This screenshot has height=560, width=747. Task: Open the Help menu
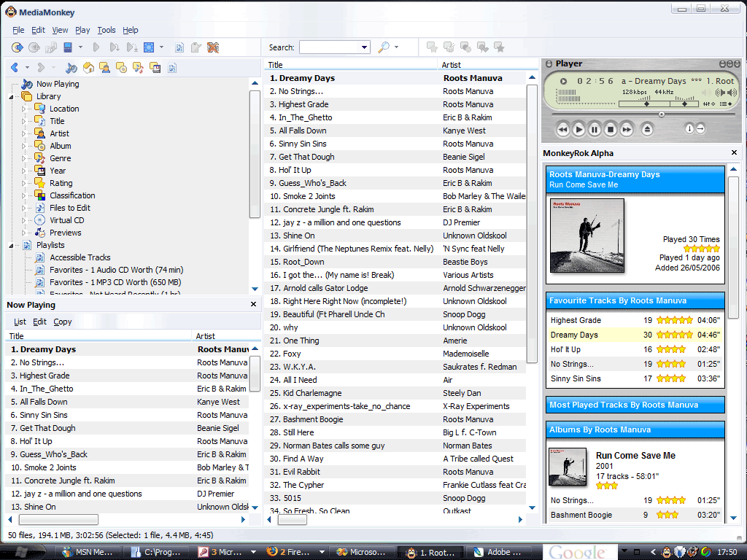point(130,30)
